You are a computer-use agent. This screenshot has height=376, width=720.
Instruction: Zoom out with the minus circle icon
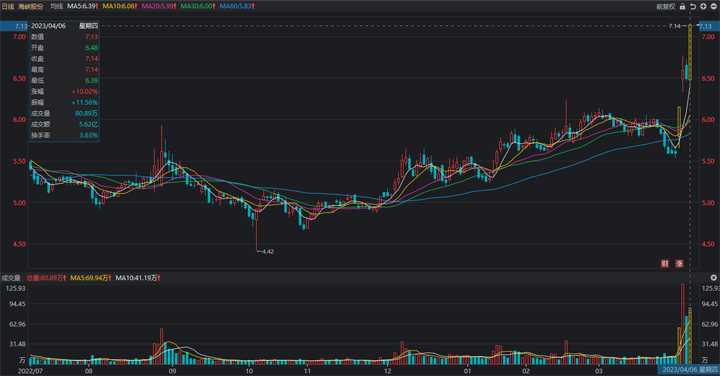coord(713,6)
